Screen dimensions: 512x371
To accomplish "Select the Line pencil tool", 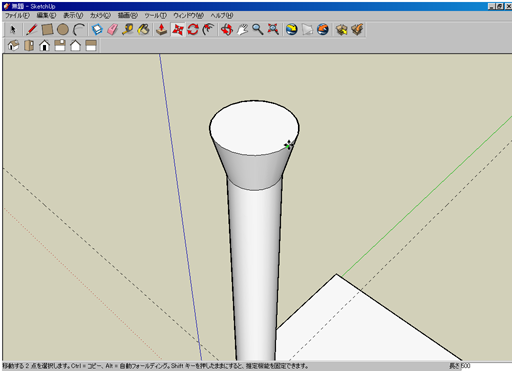I will point(32,30).
